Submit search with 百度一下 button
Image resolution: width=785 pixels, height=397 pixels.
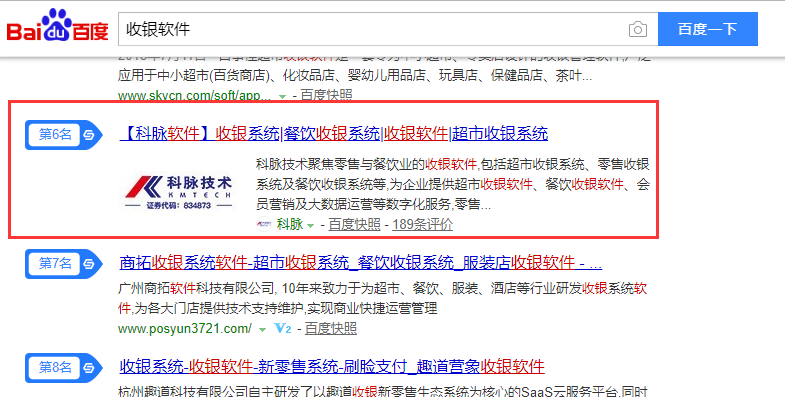pyautogui.click(x=707, y=29)
